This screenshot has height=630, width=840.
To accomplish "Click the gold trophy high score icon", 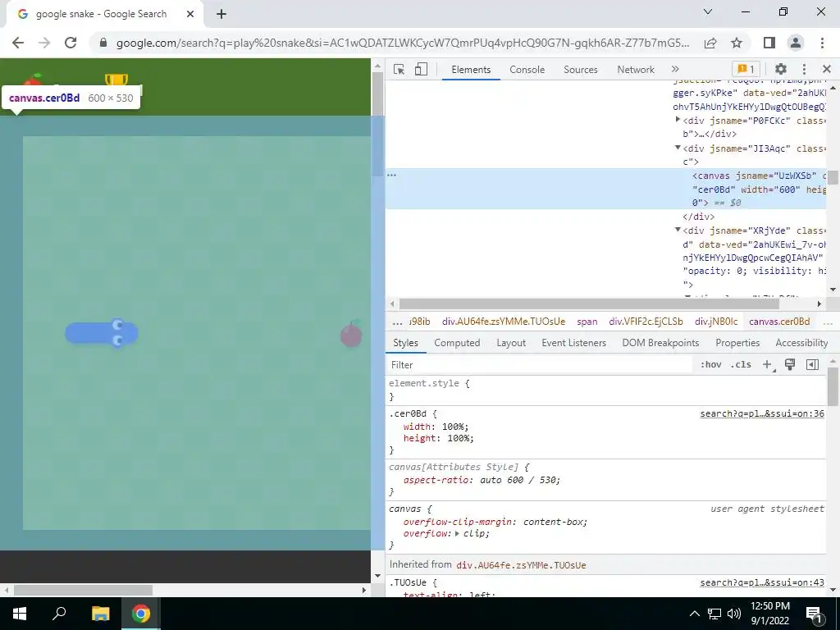I will [116, 80].
